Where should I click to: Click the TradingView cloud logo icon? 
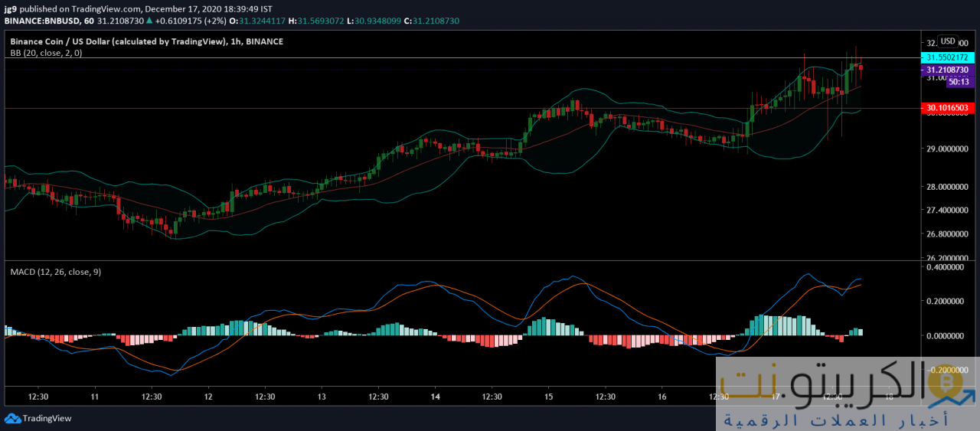click(12, 418)
